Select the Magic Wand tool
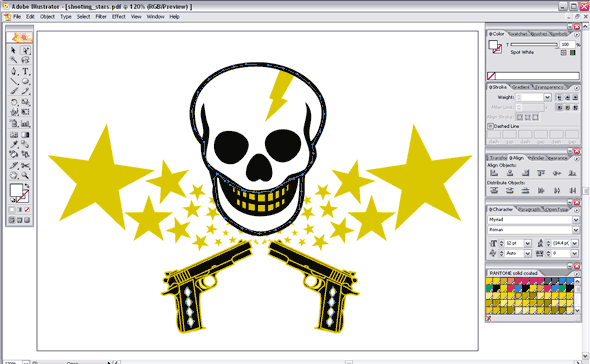Viewport: 590px width, 364px height. [x=14, y=60]
